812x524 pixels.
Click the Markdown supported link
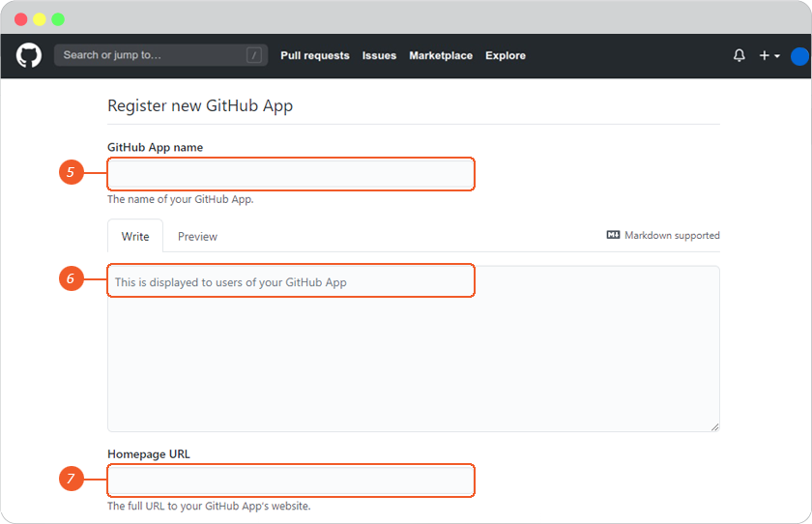663,235
